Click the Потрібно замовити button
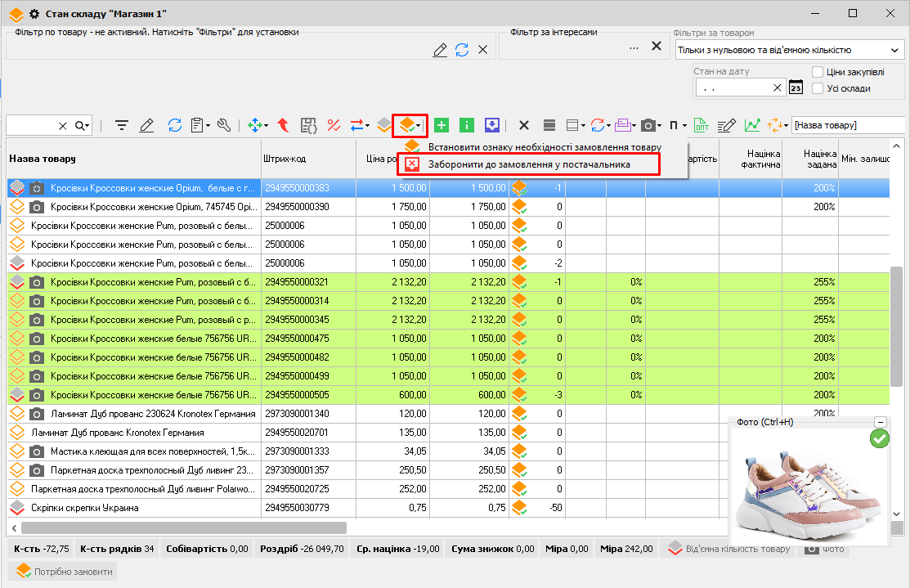Image resolution: width=910 pixels, height=588 pixels. pos(63,571)
